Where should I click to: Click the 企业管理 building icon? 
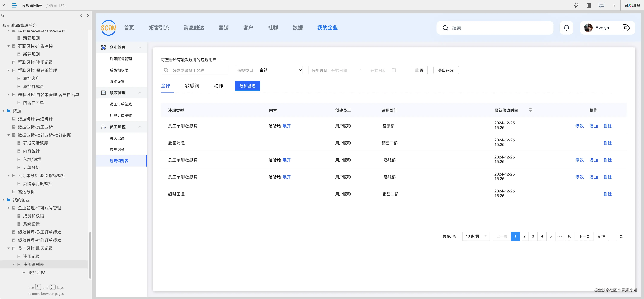pyautogui.click(x=103, y=47)
